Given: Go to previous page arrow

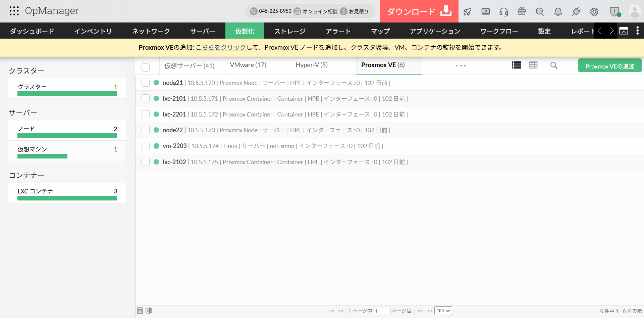Looking at the screenshot, I should (x=340, y=311).
